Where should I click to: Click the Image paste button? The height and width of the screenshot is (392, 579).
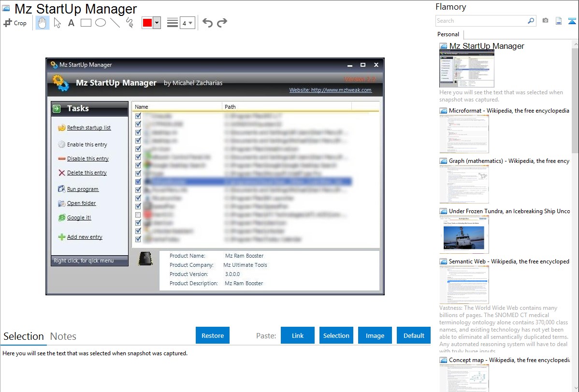click(x=375, y=335)
